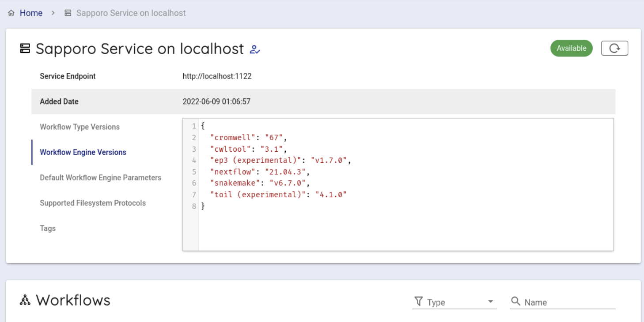Select the Workflow Type Versions tab
Image resolution: width=644 pixels, height=322 pixels.
[x=80, y=127]
